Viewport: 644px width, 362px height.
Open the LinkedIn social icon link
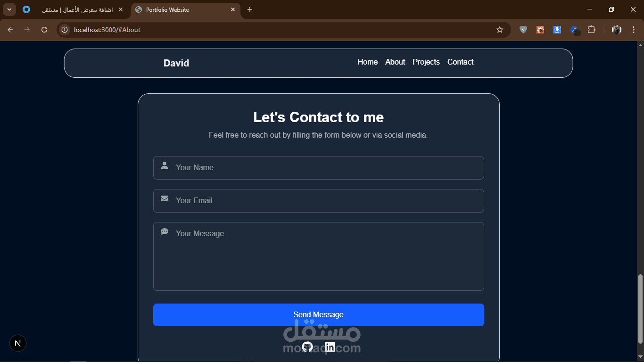point(330,347)
